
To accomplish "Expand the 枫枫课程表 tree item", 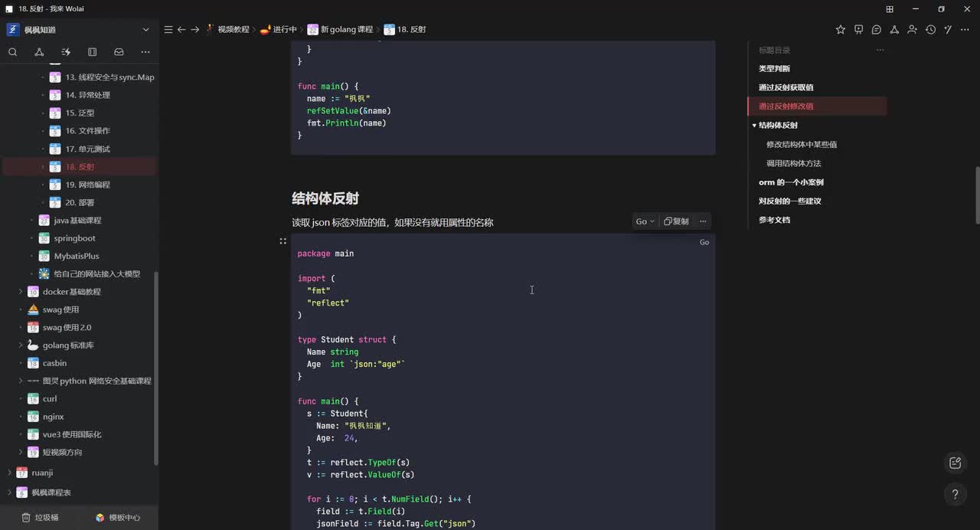I will click(x=10, y=492).
